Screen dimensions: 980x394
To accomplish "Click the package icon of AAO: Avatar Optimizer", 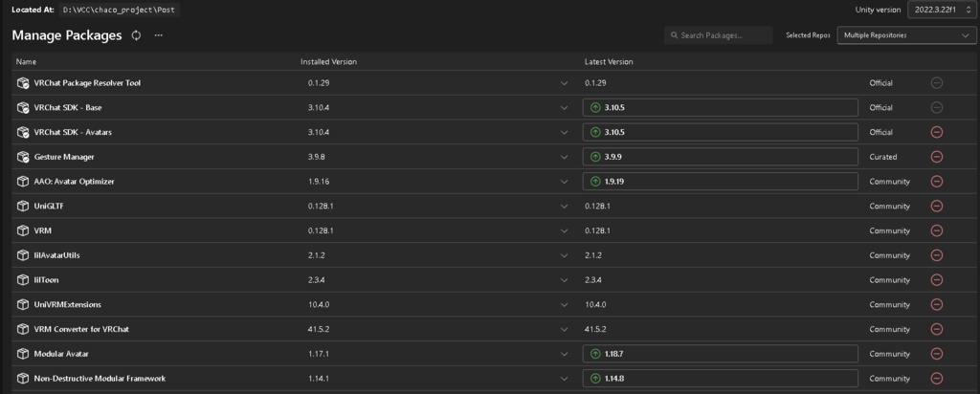I will [23, 182].
